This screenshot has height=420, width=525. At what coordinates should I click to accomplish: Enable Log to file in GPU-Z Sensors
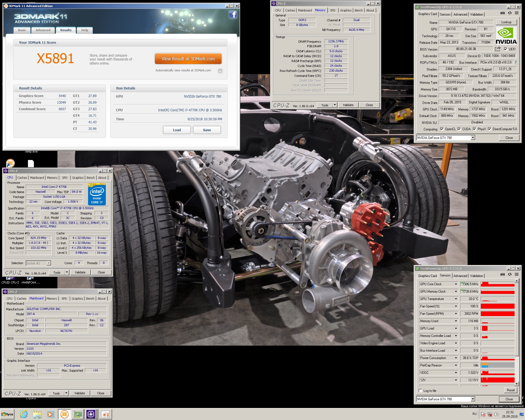pyautogui.click(x=421, y=390)
